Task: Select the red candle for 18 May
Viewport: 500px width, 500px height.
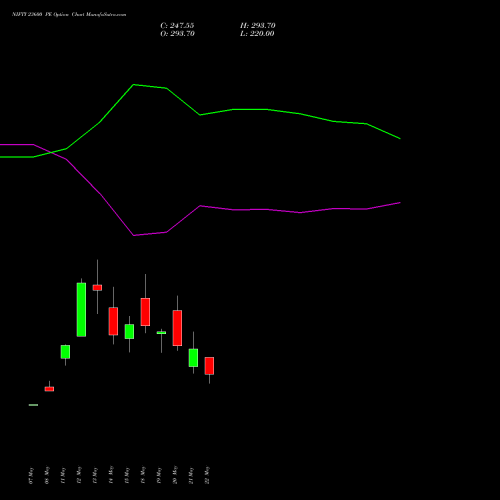Action: tap(145, 312)
